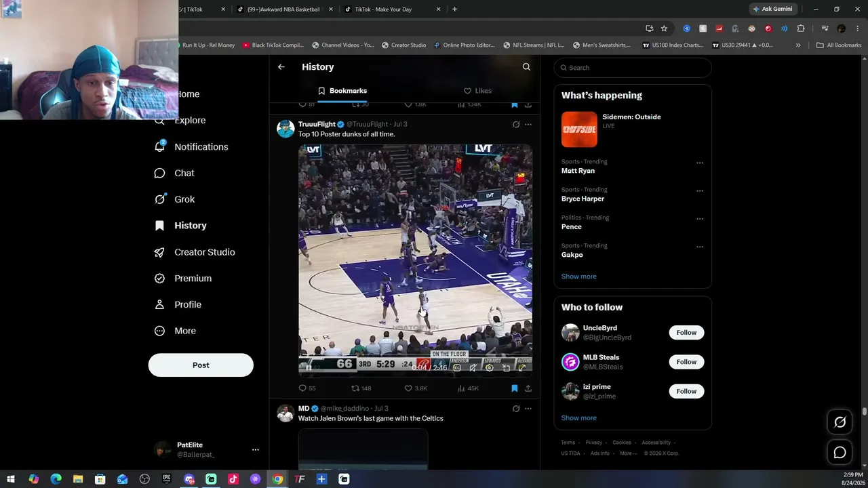Image resolution: width=868 pixels, height=488 pixels.
Task: Expand the video to fullscreen
Action: [x=522, y=367]
